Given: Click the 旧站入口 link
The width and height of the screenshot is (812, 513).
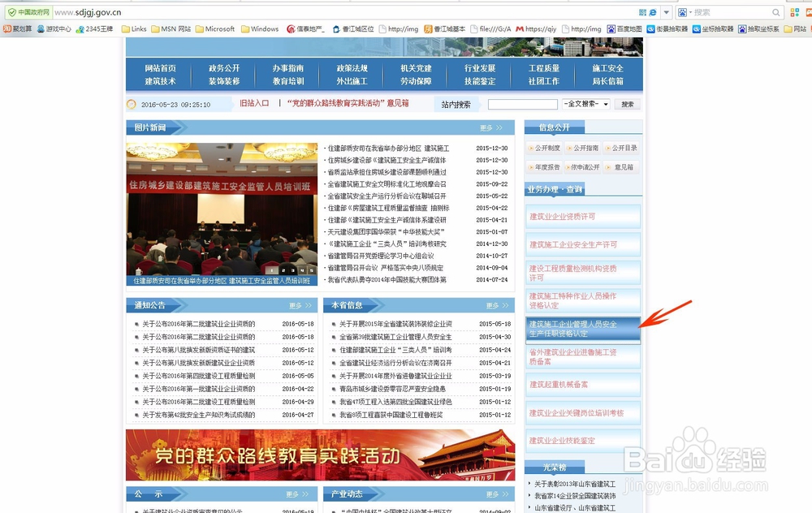Looking at the screenshot, I should 254,104.
